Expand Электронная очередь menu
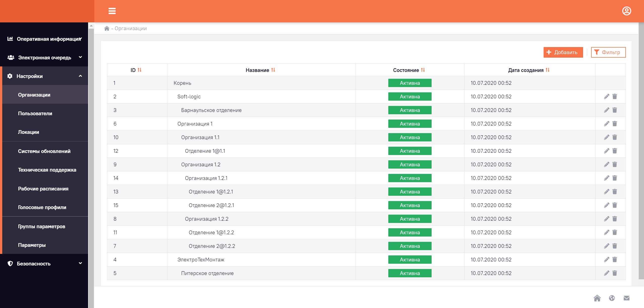This screenshot has height=308, width=644. point(44,58)
